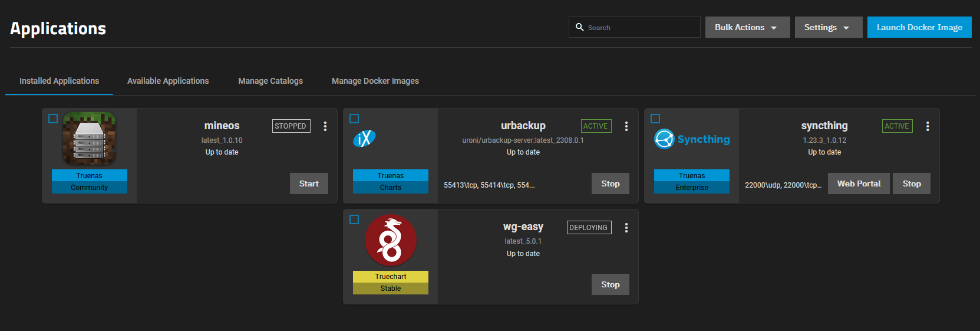
Task: Click the mineos Minecraft server icon
Action: click(90, 139)
